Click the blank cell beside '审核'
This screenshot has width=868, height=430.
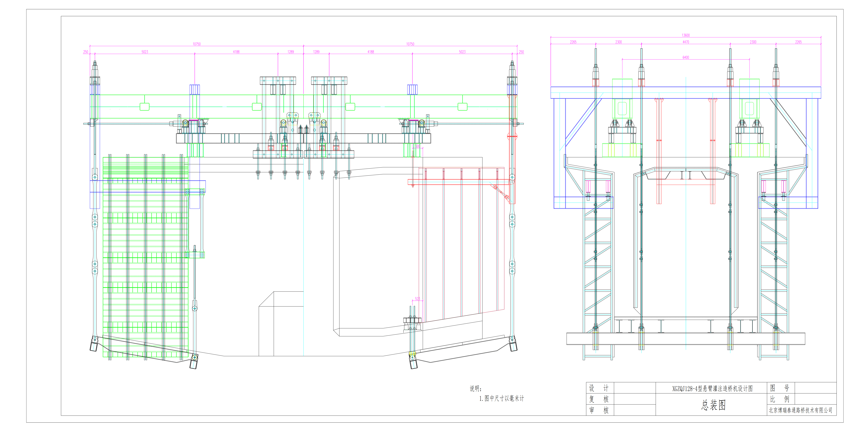(635, 410)
